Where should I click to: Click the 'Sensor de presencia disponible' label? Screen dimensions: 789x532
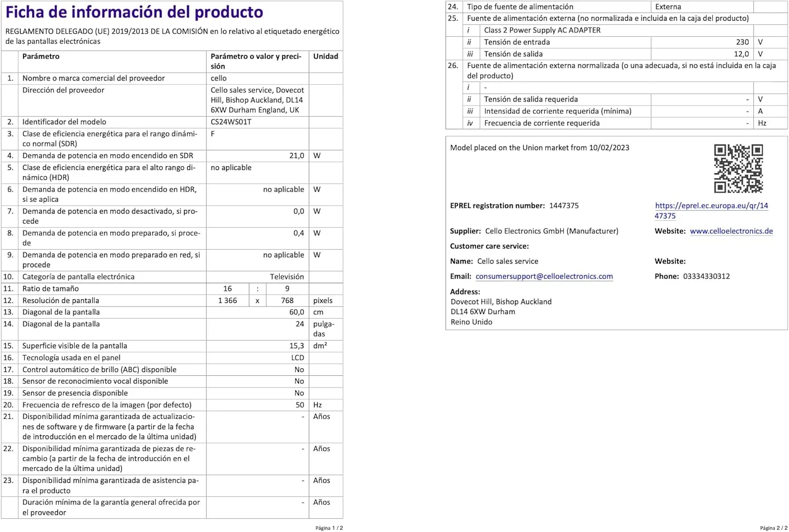pyautogui.click(x=76, y=393)
